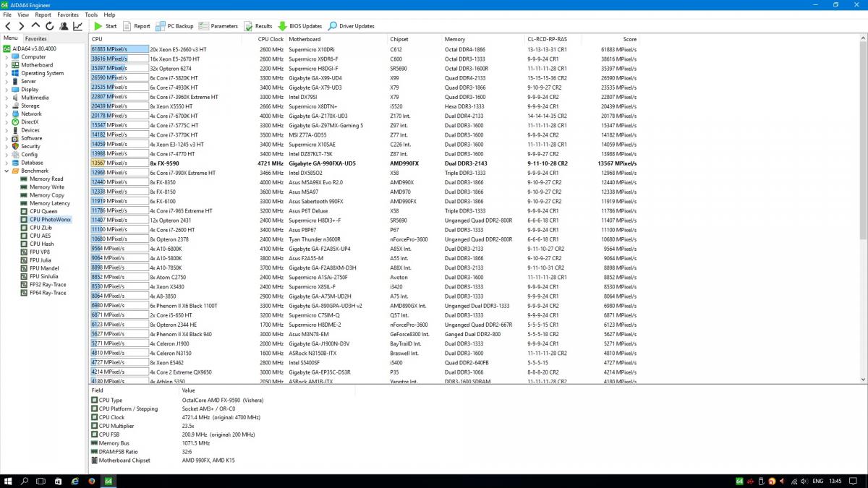
Task: Select the Config tree item
Action: pyautogui.click(x=29, y=155)
